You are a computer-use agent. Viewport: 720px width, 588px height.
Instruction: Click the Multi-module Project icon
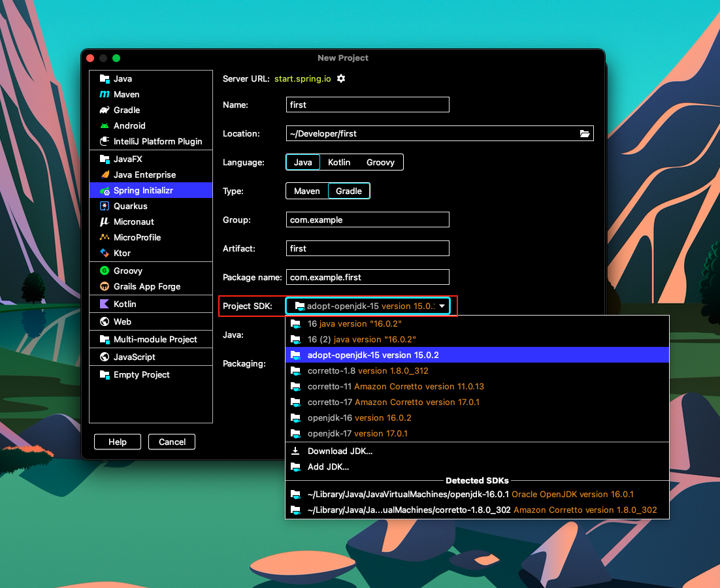105,339
